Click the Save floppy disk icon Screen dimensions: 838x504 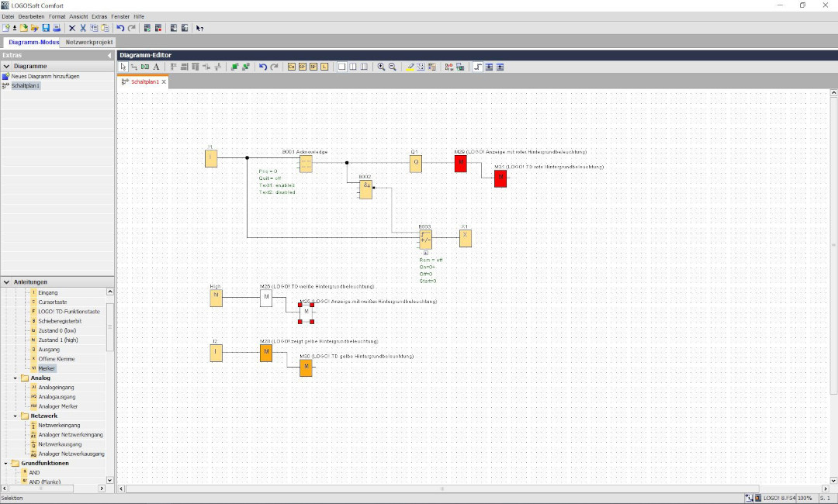(x=46, y=28)
